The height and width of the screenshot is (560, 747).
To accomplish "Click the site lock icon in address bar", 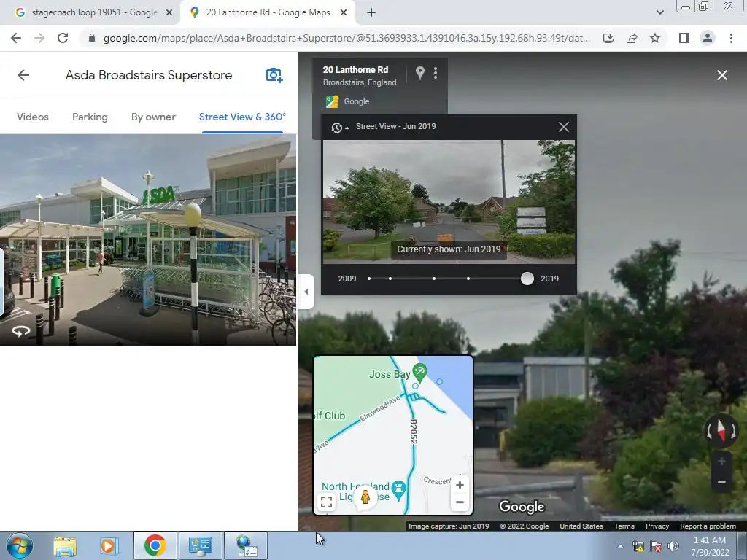I will 92,38.
